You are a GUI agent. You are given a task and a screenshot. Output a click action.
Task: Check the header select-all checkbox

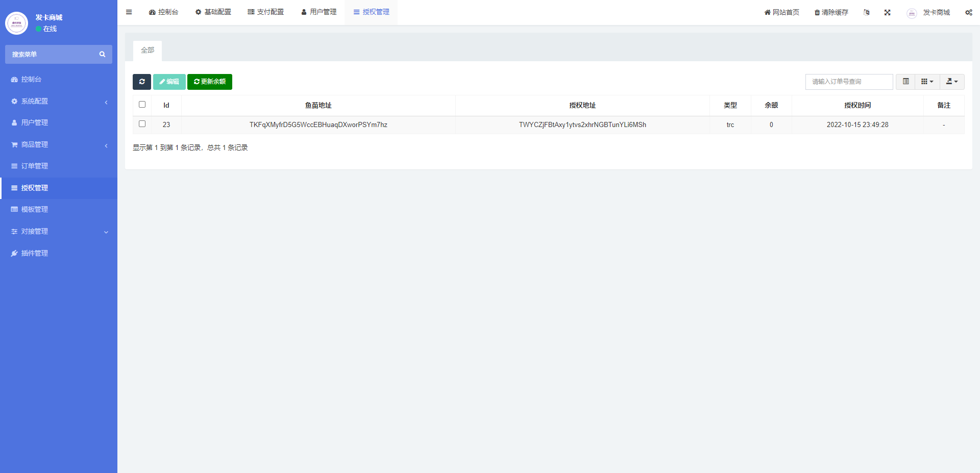pos(142,104)
